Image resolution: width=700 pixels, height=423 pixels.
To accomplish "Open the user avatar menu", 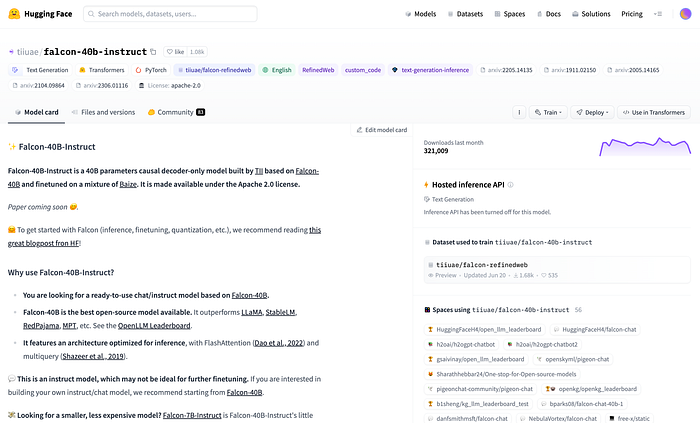I will 685,14.
